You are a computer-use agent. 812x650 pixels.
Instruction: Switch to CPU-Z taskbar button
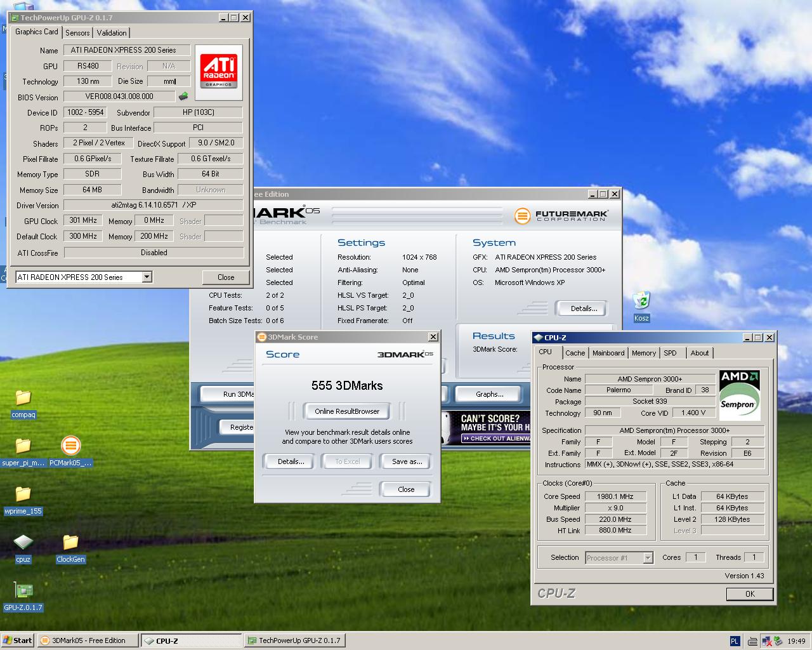[191, 640]
